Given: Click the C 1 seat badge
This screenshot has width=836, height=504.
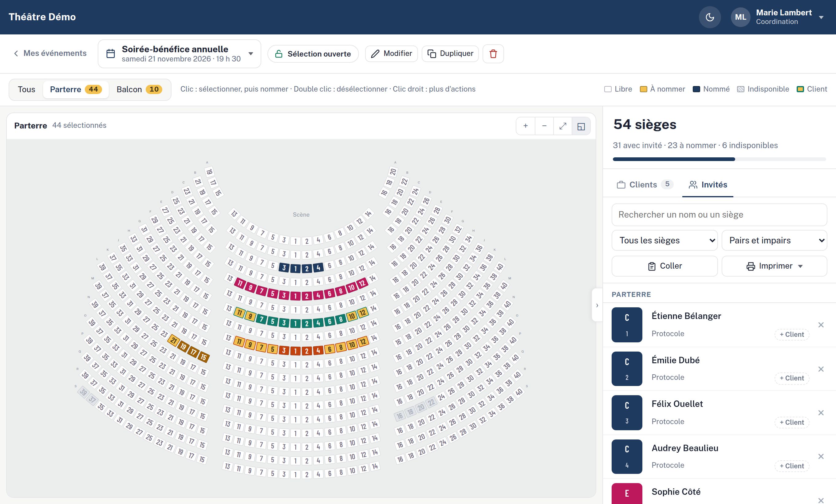Looking at the screenshot, I should point(627,325).
